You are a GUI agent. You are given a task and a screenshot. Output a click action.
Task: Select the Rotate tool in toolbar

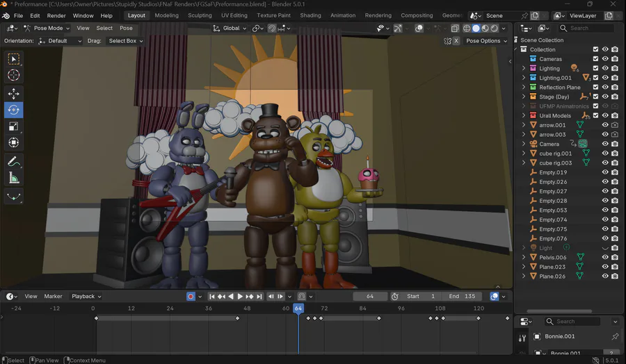coord(14,110)
